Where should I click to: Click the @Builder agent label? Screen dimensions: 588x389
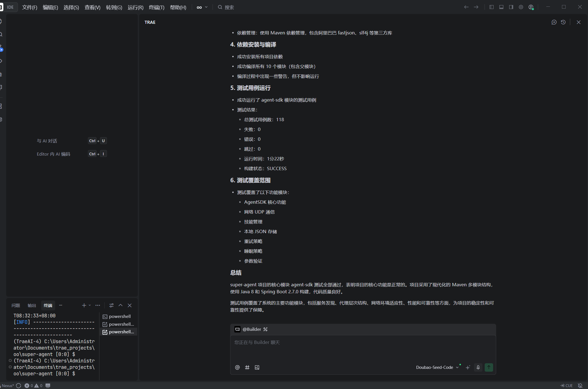coord(251,329)
